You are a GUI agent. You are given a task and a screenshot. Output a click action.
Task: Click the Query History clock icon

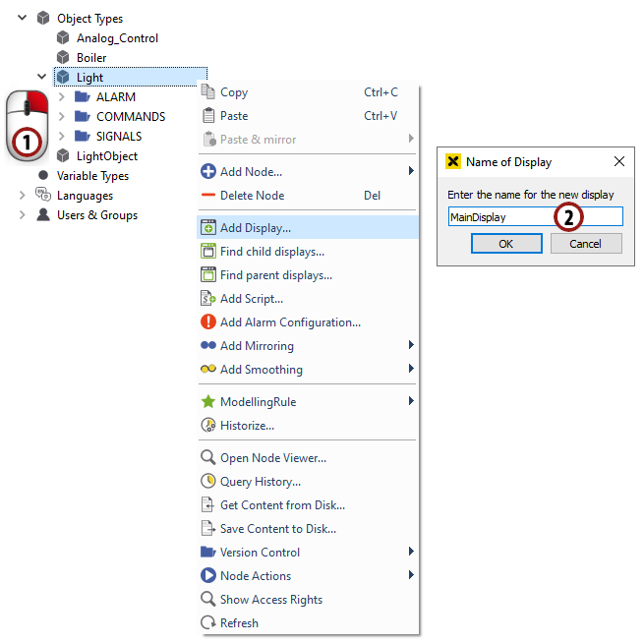coord(207,481)
